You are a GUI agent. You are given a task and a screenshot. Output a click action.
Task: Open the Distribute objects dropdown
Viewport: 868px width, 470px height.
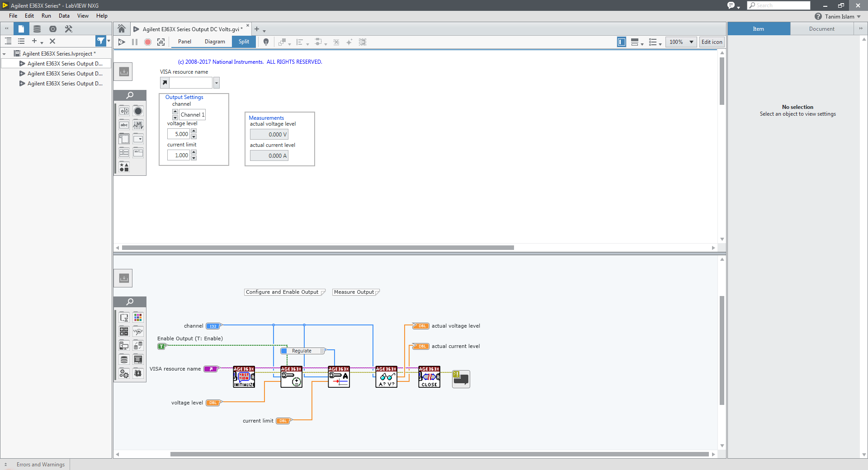point(321,42)
